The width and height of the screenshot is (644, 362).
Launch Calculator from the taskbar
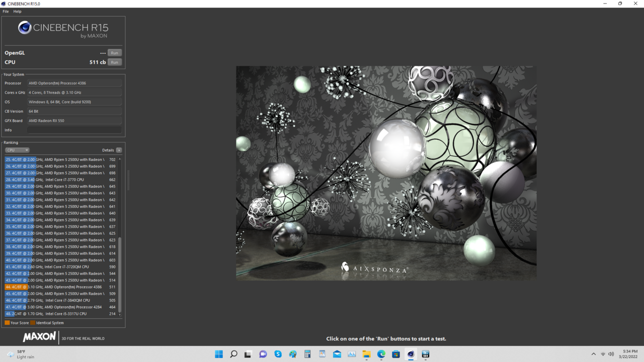307,354
